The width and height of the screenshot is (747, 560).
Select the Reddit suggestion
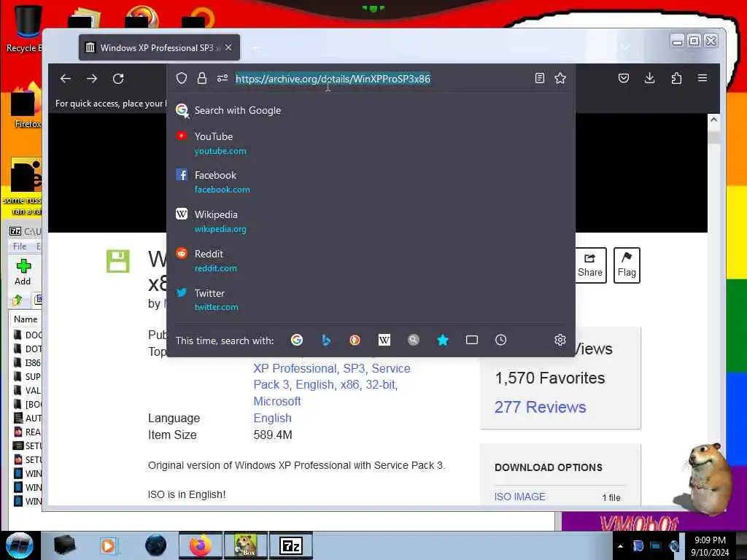click(371, 260)
